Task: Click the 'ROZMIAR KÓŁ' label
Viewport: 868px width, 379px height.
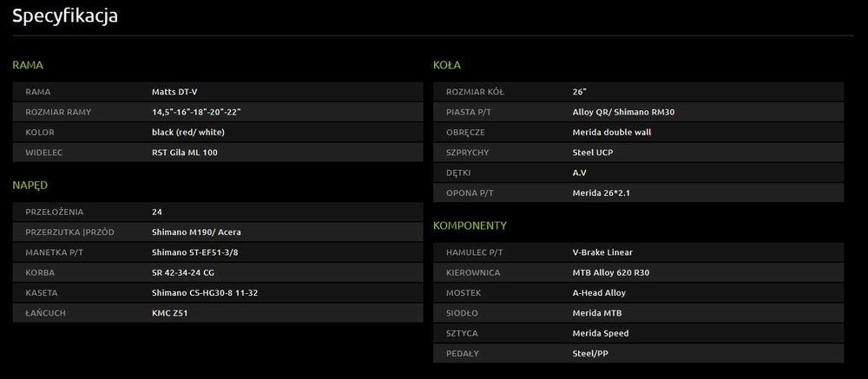Action: pos(475,92)
